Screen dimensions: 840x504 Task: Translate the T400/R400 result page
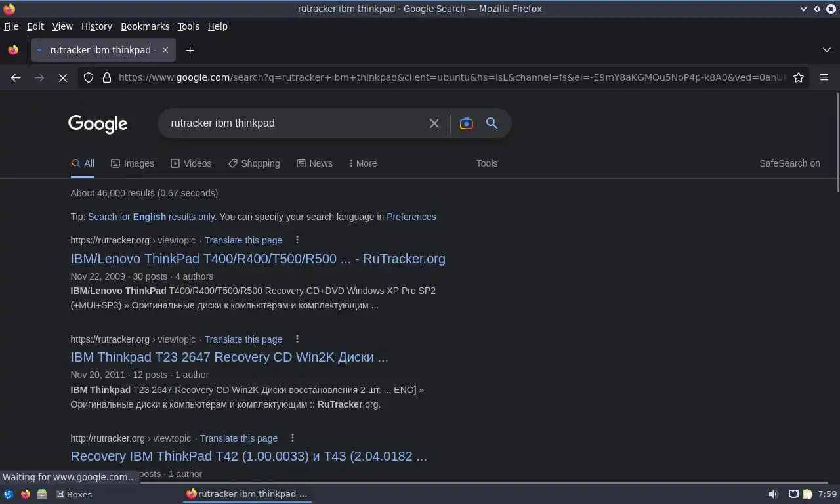click(x=243, y=240)
